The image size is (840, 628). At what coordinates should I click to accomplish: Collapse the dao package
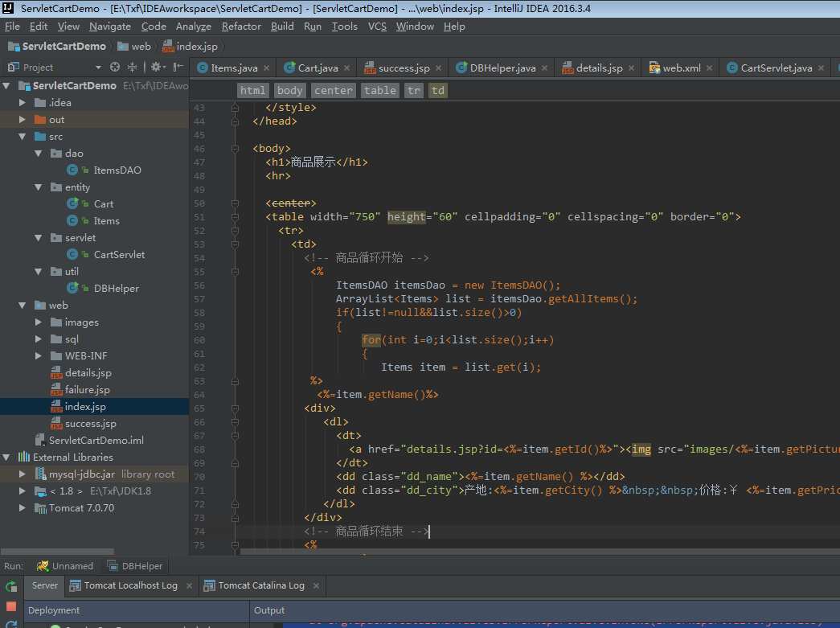click(x=38, y=154)
